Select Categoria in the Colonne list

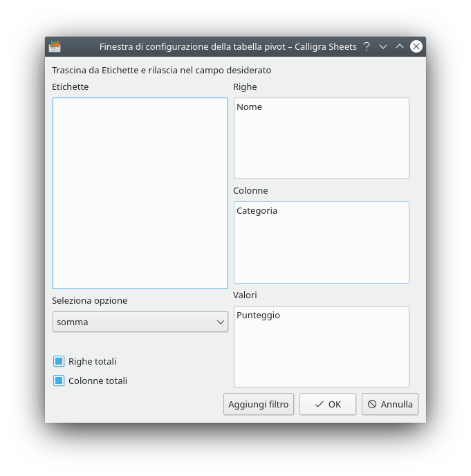click(257, 211)
